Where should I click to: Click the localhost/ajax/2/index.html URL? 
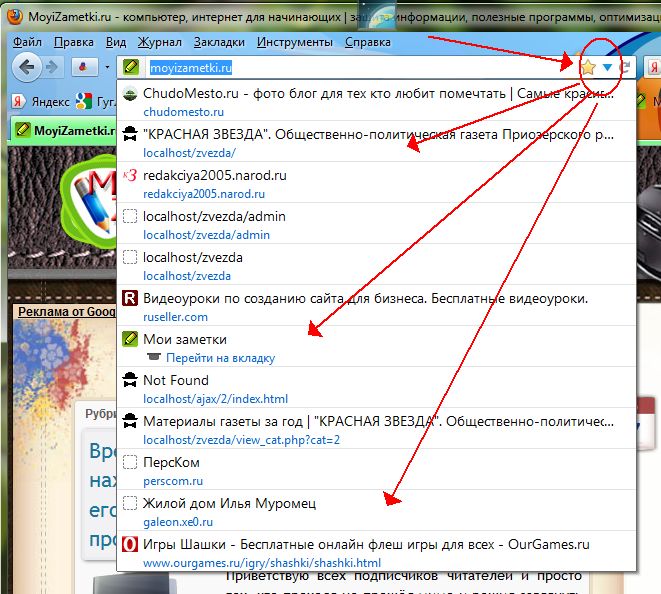[x=215, y=399]
